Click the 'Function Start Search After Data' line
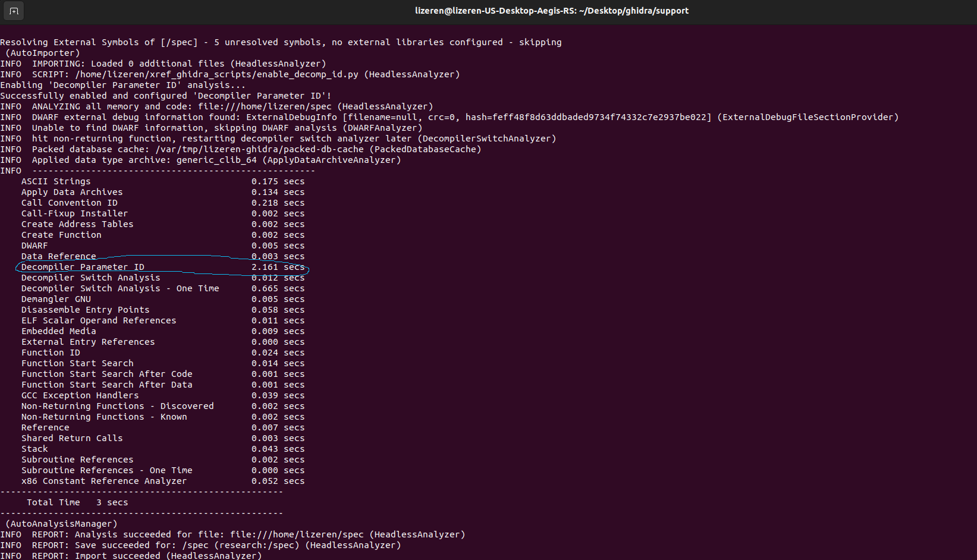The height and width of the screenshot is (560, 977). 163,385
